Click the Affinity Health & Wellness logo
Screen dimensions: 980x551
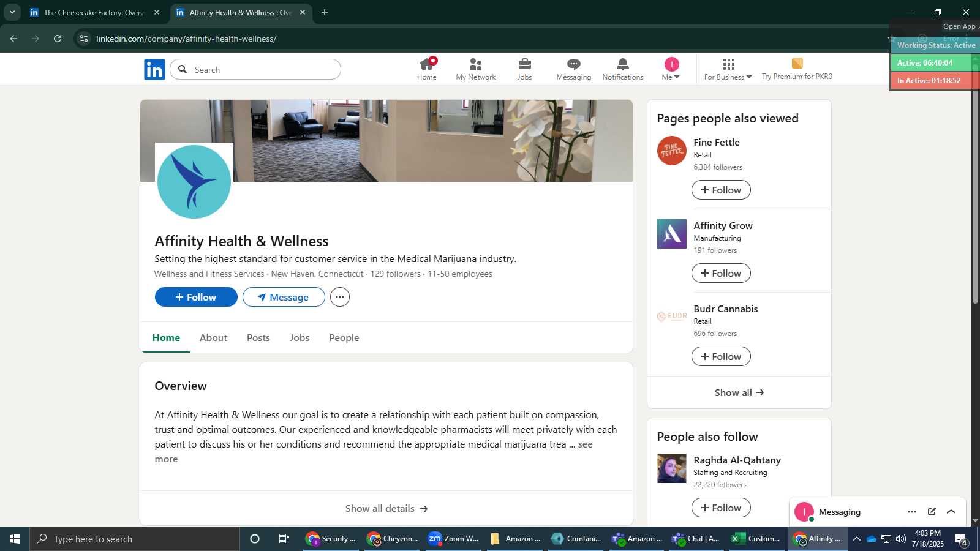tap(194, 182)
